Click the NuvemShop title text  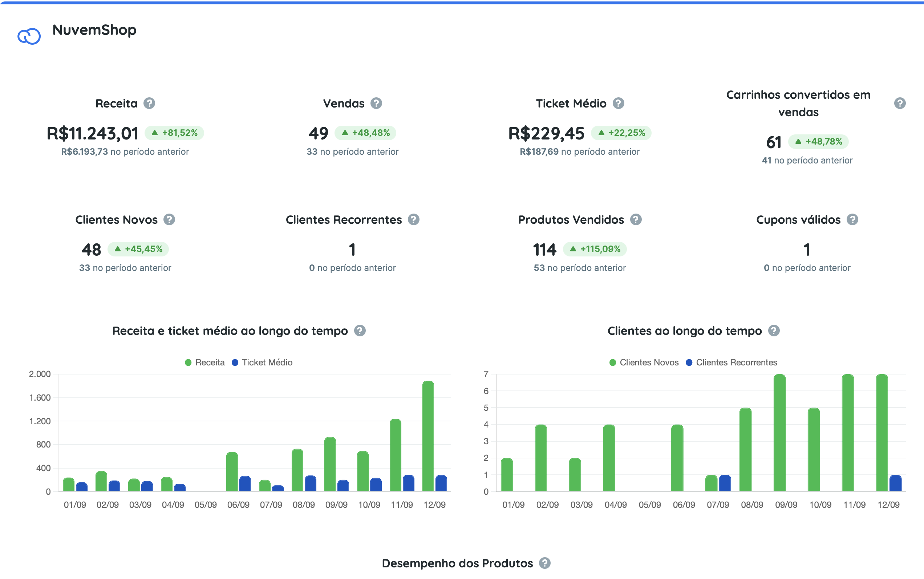[x=94, y=30]
